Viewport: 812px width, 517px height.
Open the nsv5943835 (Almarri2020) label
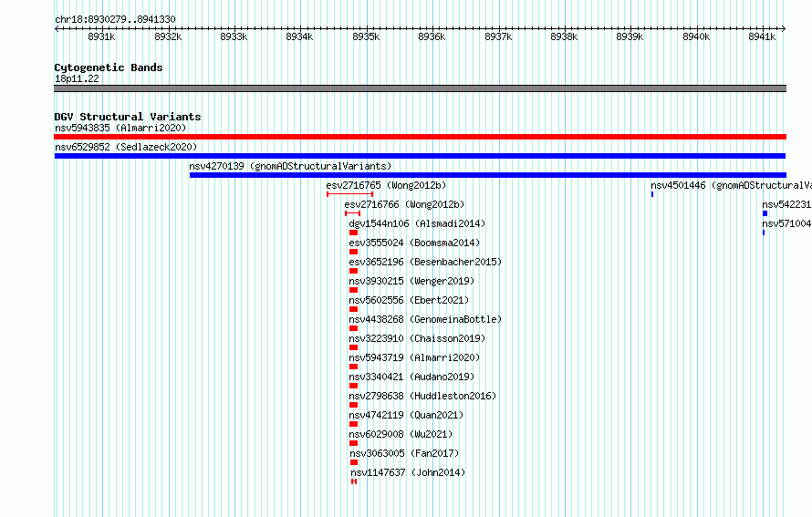click(x=120, y=128)
